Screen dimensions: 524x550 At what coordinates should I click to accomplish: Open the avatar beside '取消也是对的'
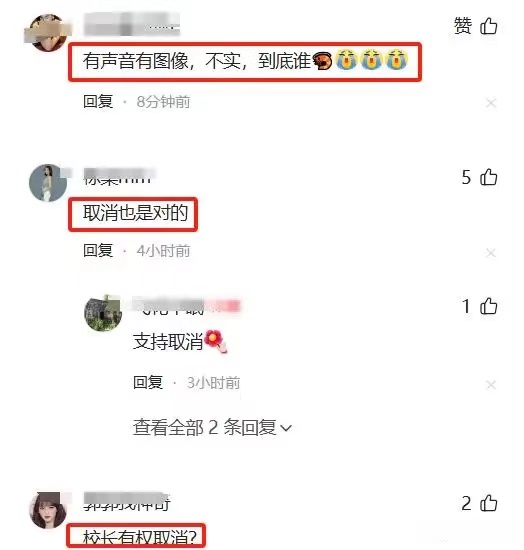pyautogui.click(x=48, y=183)
